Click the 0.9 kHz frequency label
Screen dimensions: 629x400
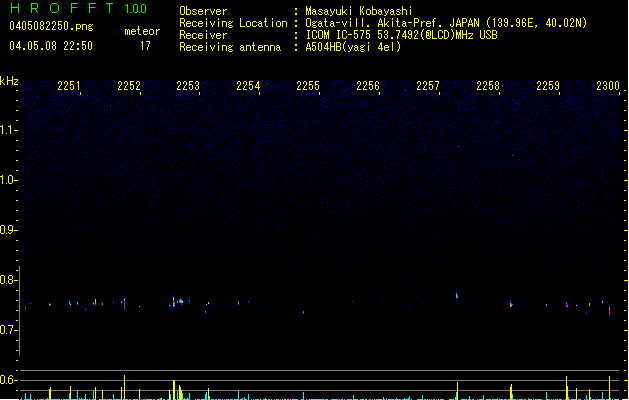tap(8, 229)
